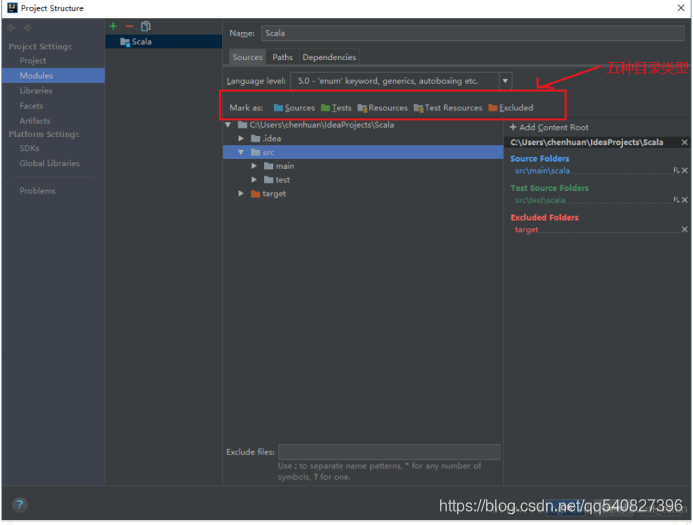
Task: Expand the test folder
Action: click(x=254, y=180)
